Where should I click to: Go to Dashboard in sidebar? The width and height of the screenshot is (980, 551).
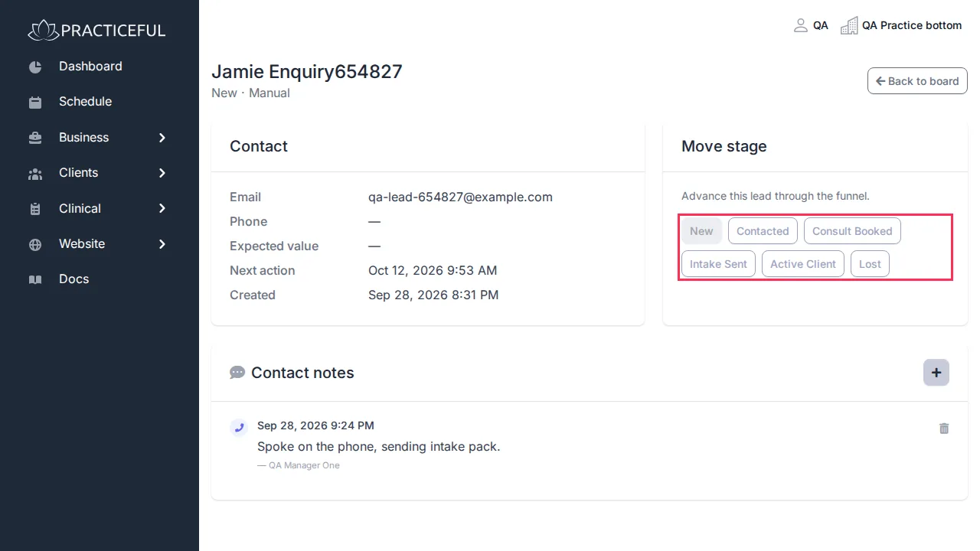point(90,67)
